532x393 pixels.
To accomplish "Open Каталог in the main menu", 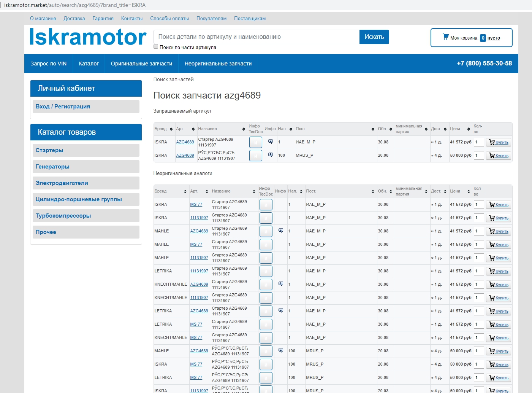I will [x=89, y=64].
